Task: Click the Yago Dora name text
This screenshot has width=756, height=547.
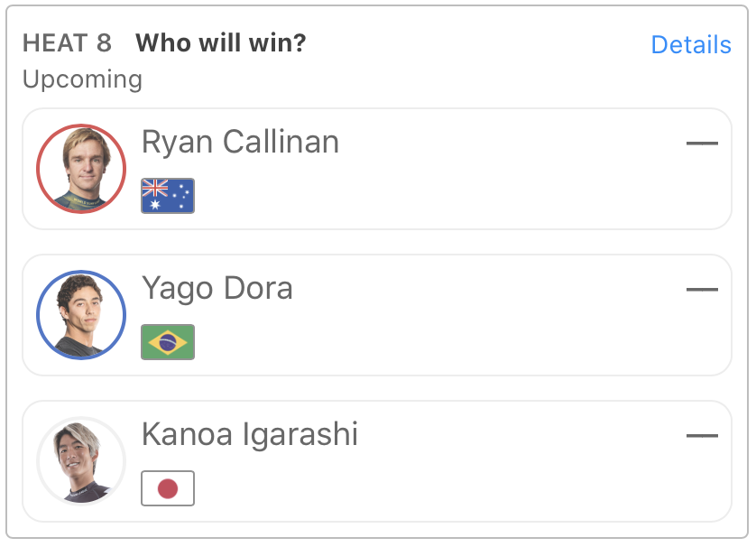Action: click(217, 289)
